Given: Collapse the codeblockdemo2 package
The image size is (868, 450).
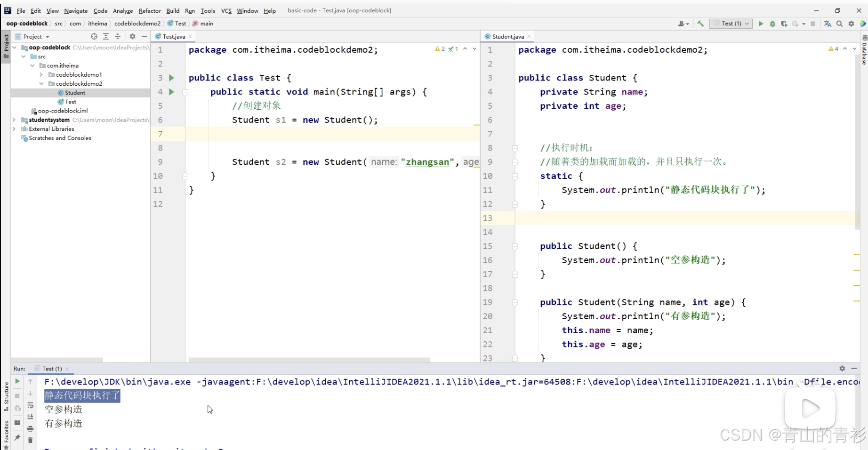Looking at the screenshot, I should (41, 83).
